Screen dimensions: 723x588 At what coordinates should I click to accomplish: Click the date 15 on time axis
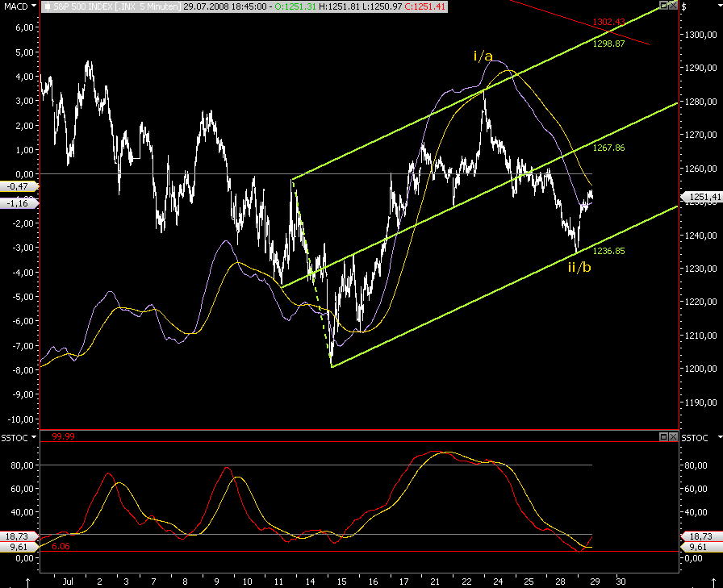[341, 582]
